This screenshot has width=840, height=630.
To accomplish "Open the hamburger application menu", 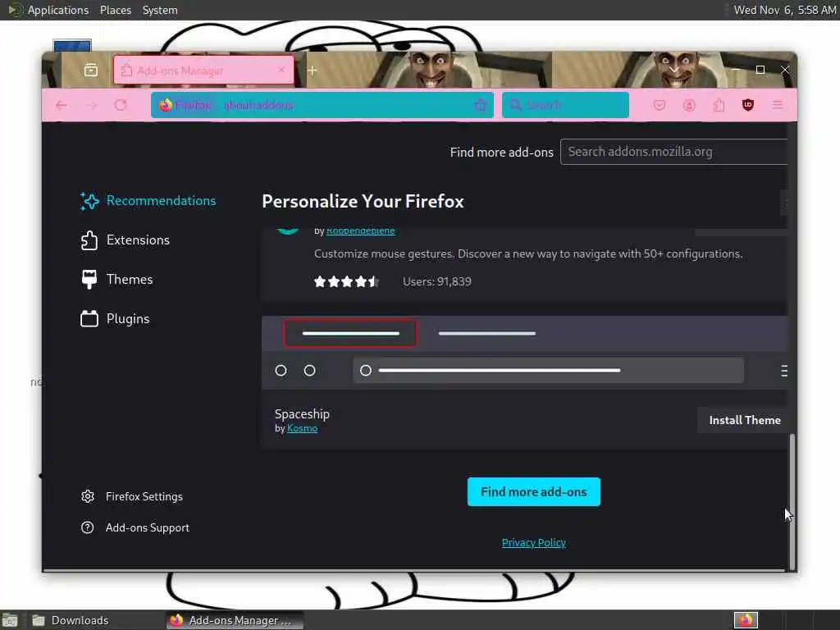I will point(778,105).
